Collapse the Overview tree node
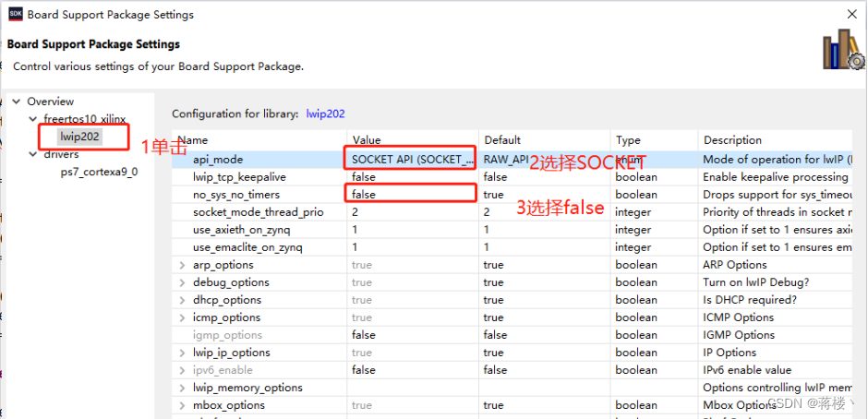This screenshot has height=419, width=868. 17,102
